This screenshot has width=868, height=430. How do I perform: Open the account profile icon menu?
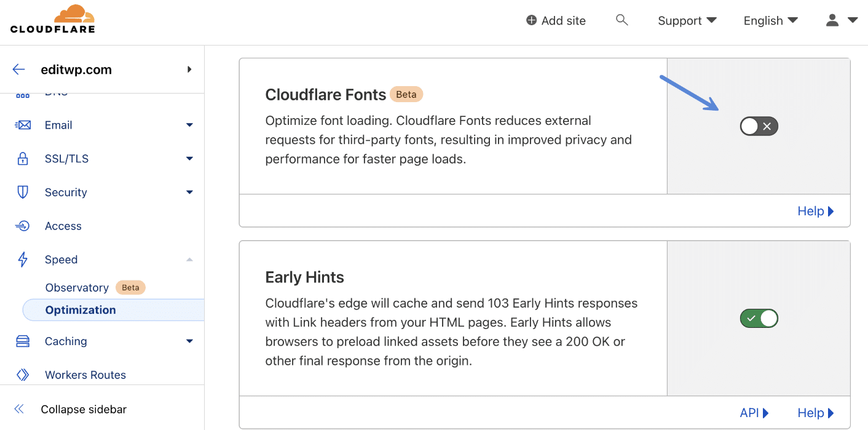pyautogui.click(x=833, y=20)
